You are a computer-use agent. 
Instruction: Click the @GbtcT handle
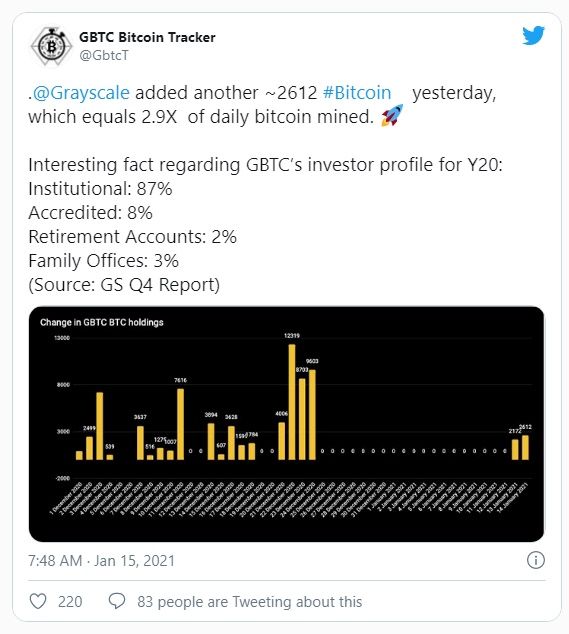coord(104,55)
